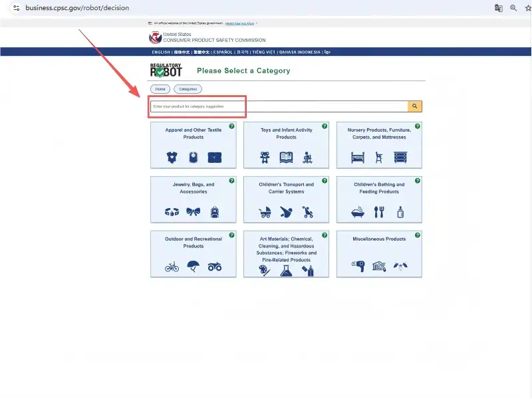Switch language to TIẾNG VIỆT
Viewport: 532px width, 399px height.
pyautogui.click(x=263, y=53)
